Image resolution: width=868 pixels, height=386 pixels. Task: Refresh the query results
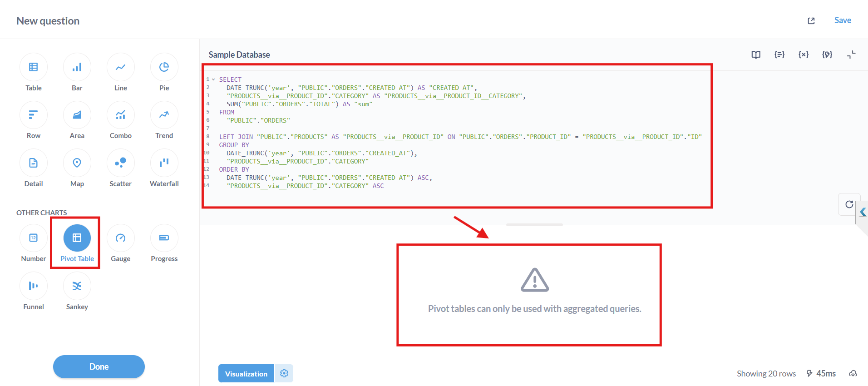coord(849,204)
